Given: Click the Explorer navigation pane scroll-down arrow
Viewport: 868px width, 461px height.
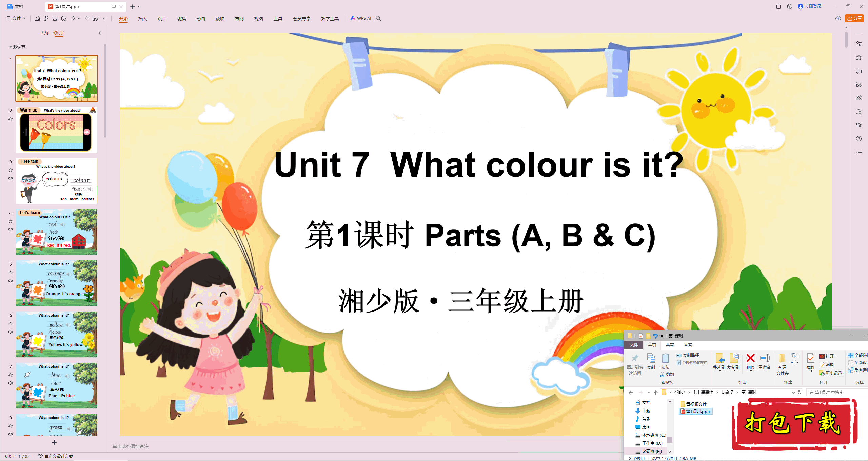Looking at the screenshot, I should coord(670,452).
